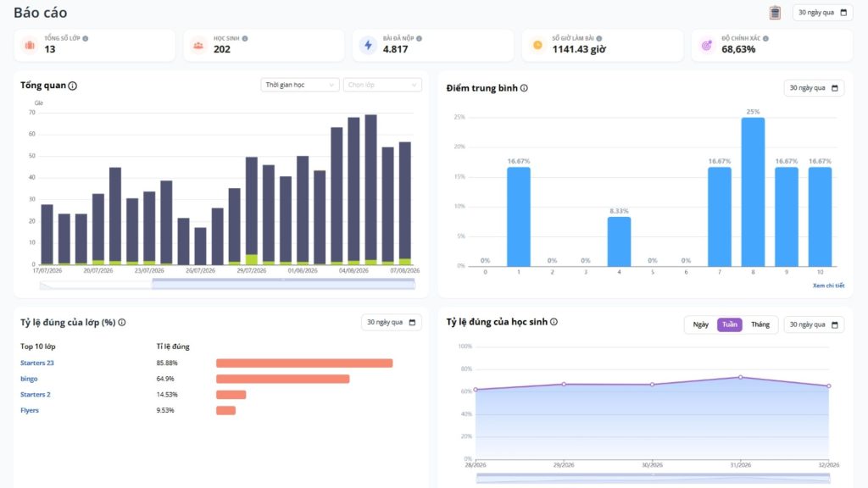Image resolution: width=868 pixels, height=488 pixels.
Task: Click the Độ chính xác target icon
Action: 707,45
